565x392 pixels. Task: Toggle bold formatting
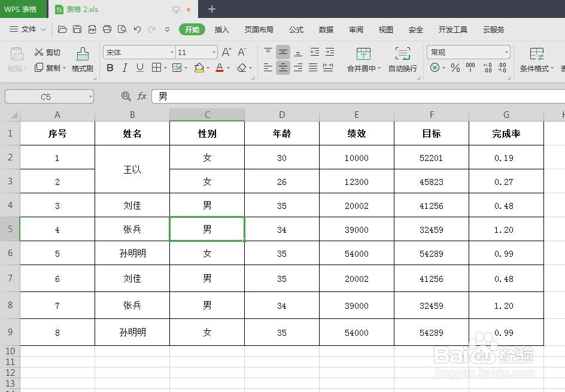pyautogui.click(x=110, y=68)
